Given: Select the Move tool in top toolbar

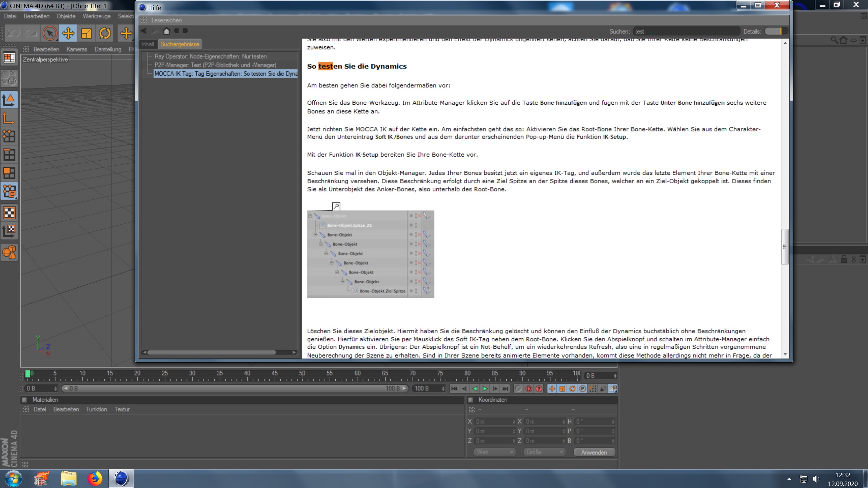Looking at the screenshot, I should click(68, 33).
